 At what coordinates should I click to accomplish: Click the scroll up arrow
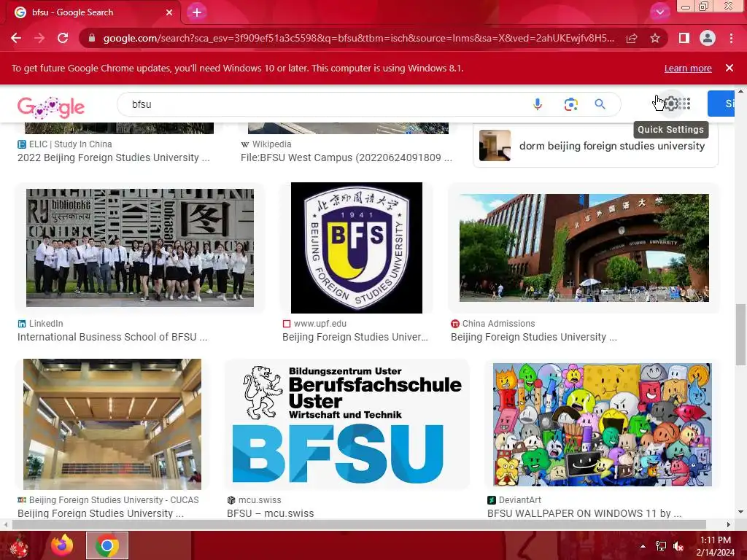[740, 91]
